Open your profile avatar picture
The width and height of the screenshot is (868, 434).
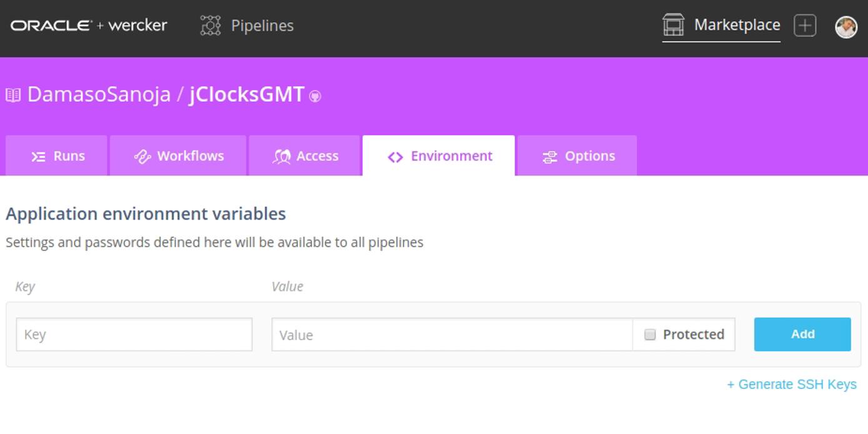click(x=845, y=26)
